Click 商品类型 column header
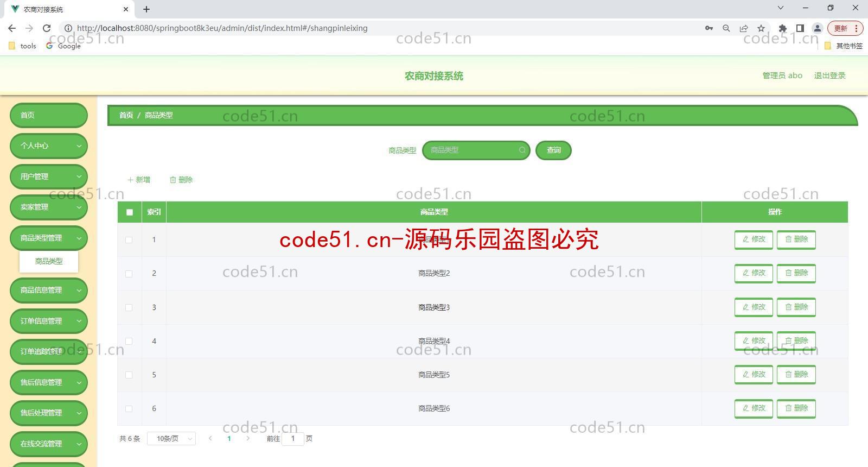The width and height of the screenshot is (868, 467). (434, 212)
